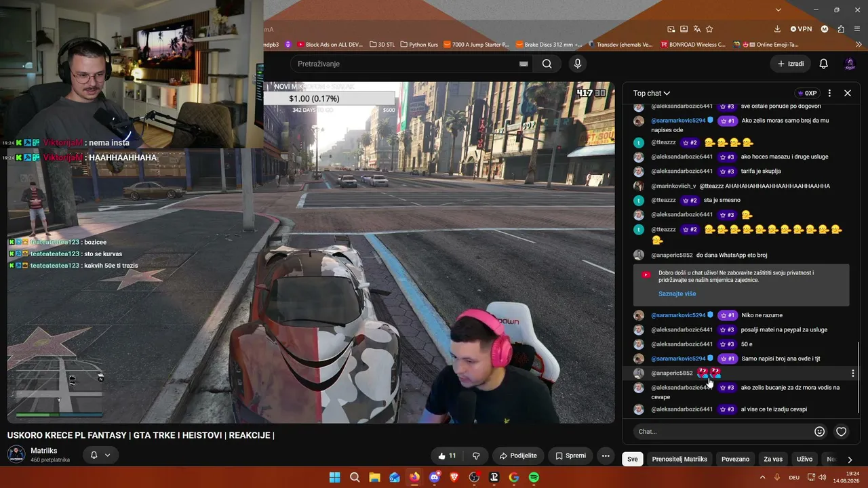This screenshot has width=868, height=488.
Task: Open the on-screen keyboard in search box
Action: pos(524,64)
